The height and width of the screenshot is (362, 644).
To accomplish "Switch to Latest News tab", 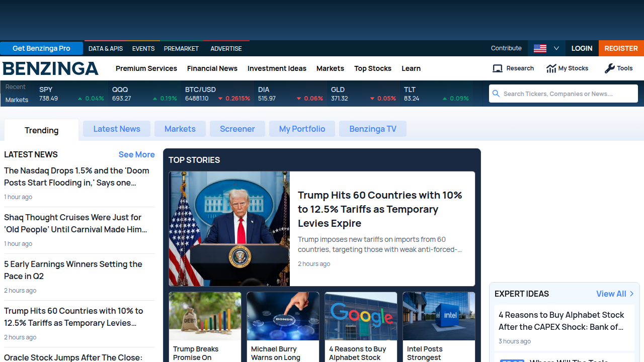I will point(117,129).
